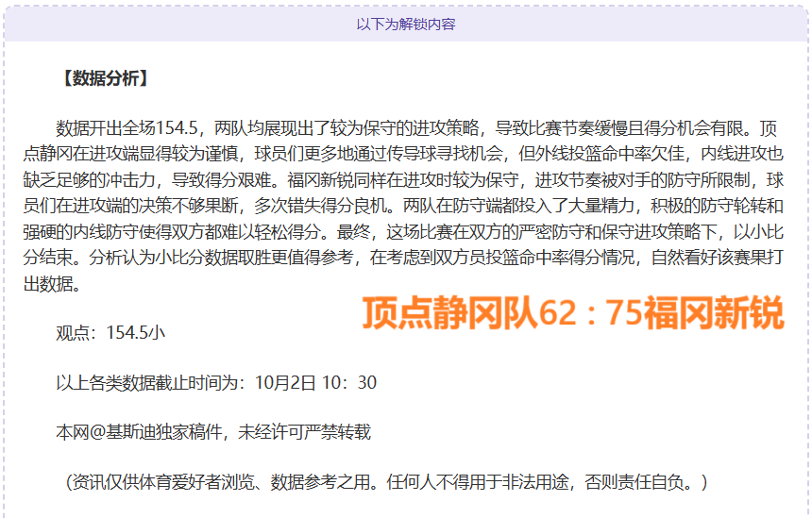
Task: Click the 【数据分析】 section heading
Action: click(104, 79)
